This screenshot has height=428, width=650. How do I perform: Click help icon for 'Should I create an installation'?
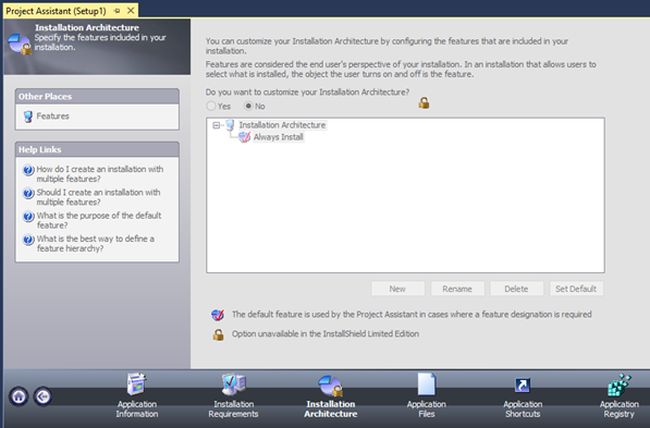28,193
